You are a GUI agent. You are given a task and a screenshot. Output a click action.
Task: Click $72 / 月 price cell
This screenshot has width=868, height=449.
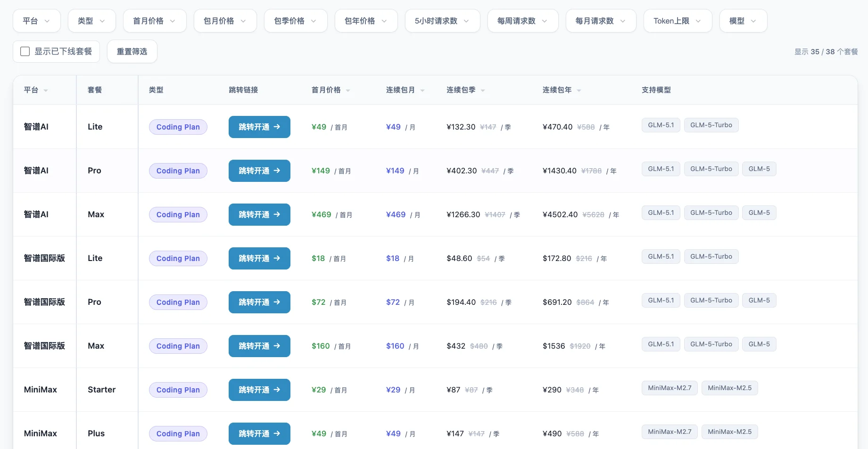click(x=400, y=302)
